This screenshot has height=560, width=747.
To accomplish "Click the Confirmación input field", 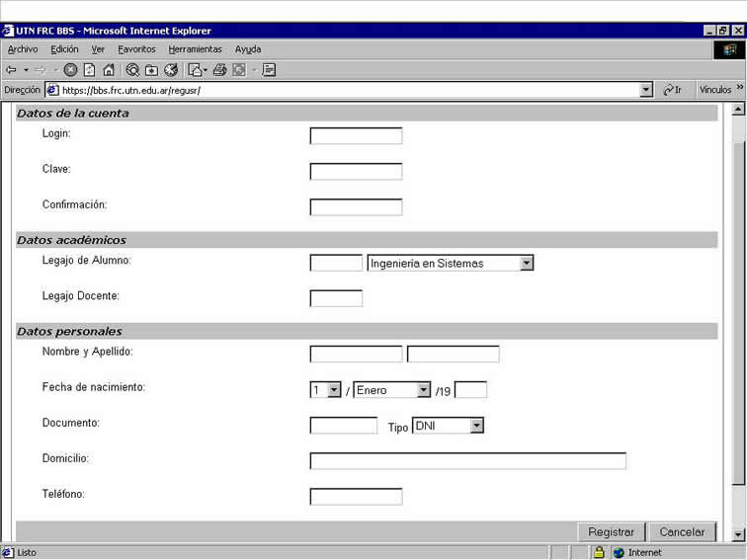I will tap(356, 207).
